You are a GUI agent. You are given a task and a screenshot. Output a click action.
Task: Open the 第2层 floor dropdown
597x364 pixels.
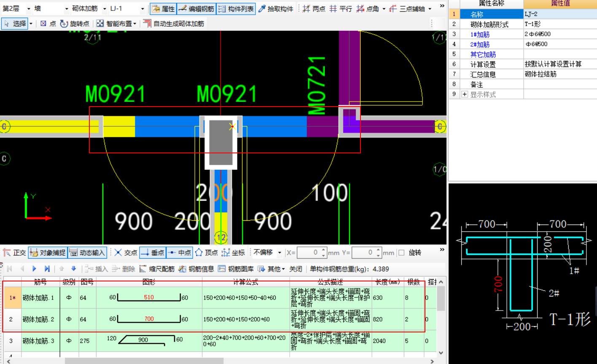tap(29, 9)
